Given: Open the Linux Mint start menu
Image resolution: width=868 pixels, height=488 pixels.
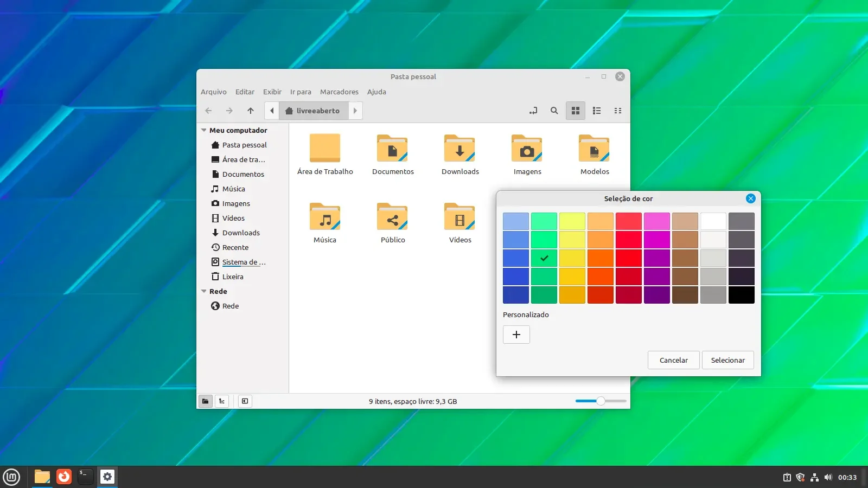Looking at the screenshot, I should (11, 477).
